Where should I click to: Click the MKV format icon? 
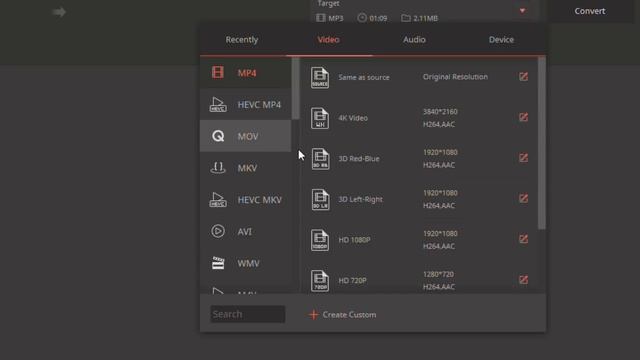(x=218, y=168)
